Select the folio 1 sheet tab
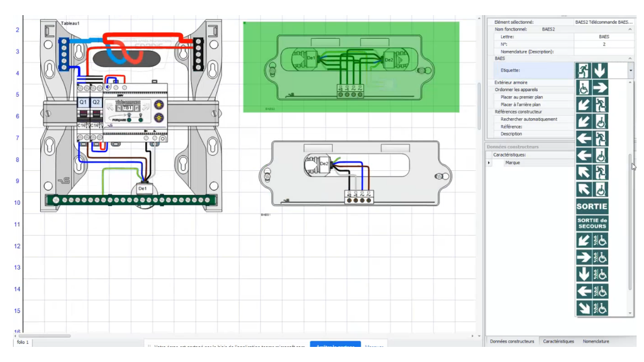This screenshot has height=362, width=644. point(22,343)
